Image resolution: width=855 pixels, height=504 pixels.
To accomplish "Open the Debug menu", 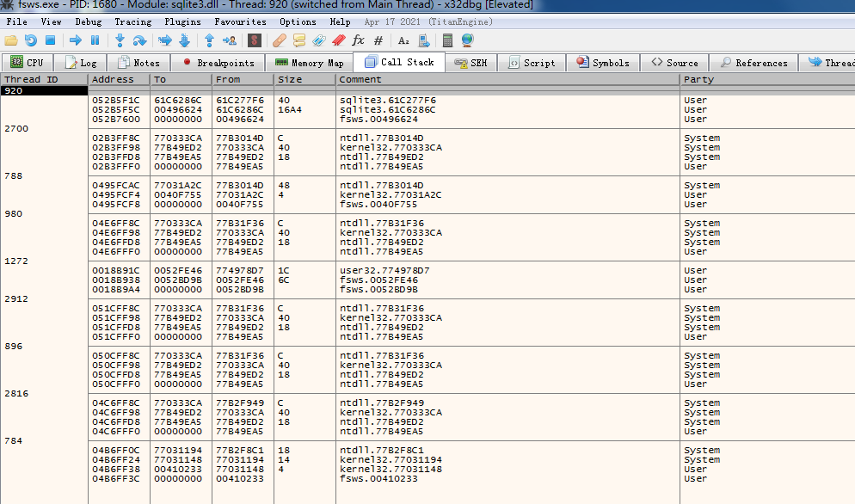I will 88,22.
